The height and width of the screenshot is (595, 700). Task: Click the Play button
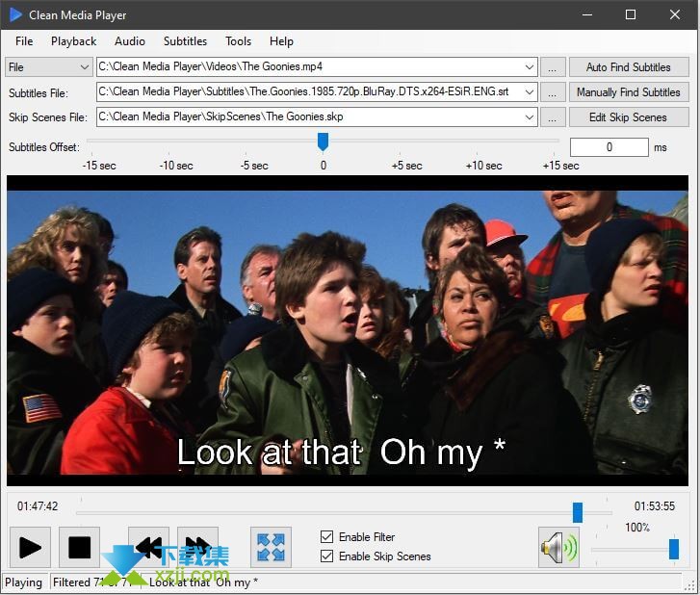click(x=30, y=547)
